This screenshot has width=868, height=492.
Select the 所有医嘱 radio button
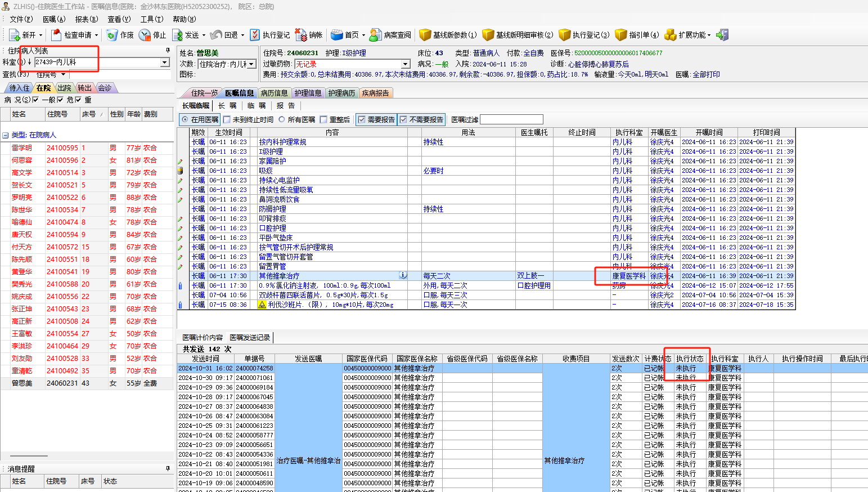point(282,119)
